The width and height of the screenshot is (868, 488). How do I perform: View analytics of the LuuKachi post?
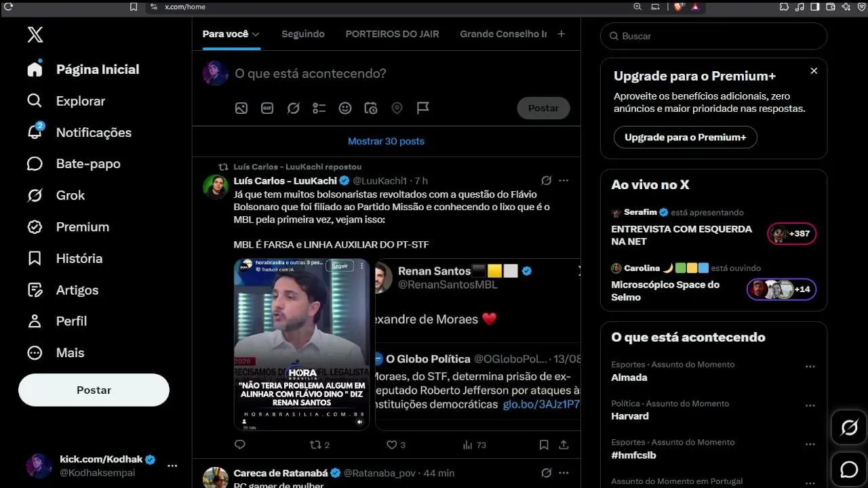coord(474,445)
